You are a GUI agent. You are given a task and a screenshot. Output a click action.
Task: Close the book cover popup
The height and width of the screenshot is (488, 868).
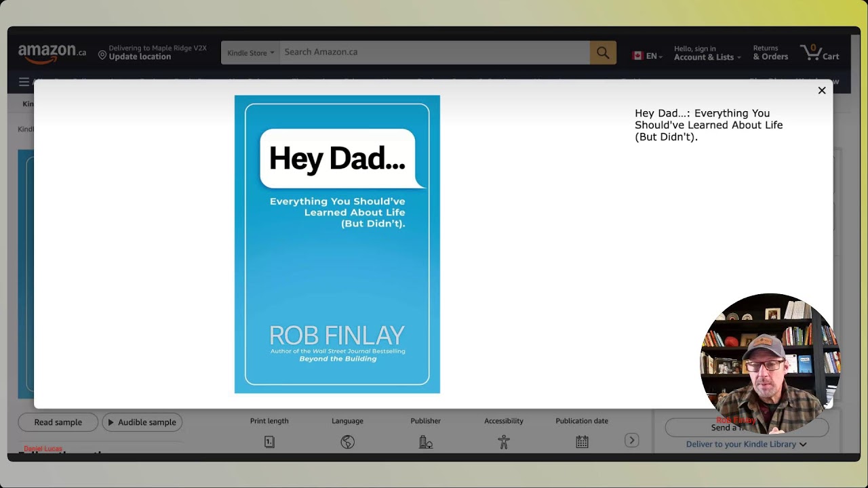coord(822,90)
